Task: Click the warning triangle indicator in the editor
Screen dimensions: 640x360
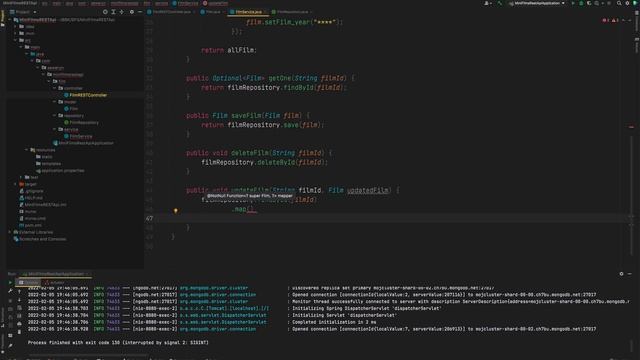Action: coord(615,20)
